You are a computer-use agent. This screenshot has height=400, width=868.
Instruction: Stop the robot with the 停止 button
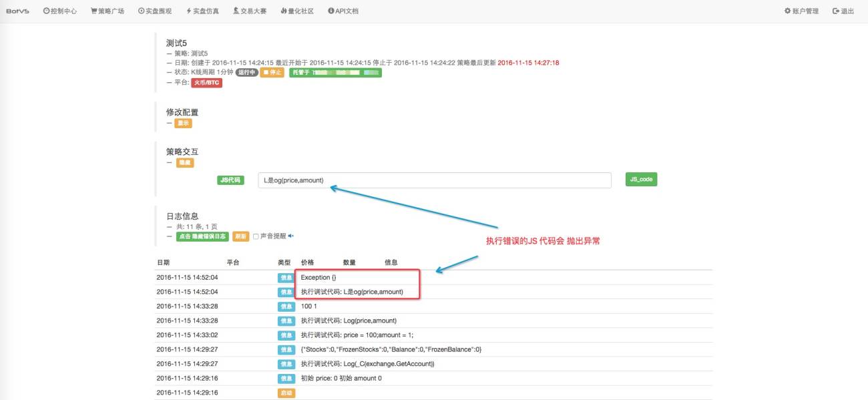[x=272, y=72]
